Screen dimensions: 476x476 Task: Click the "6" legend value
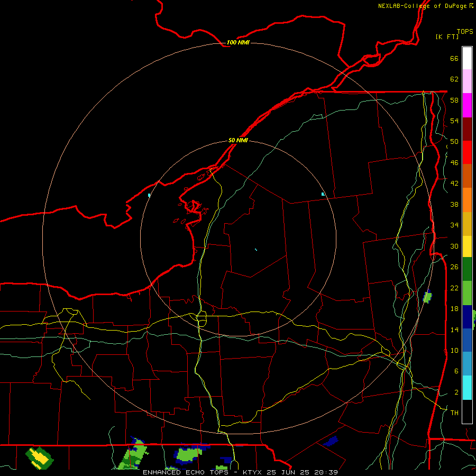(x=456, y=371)
